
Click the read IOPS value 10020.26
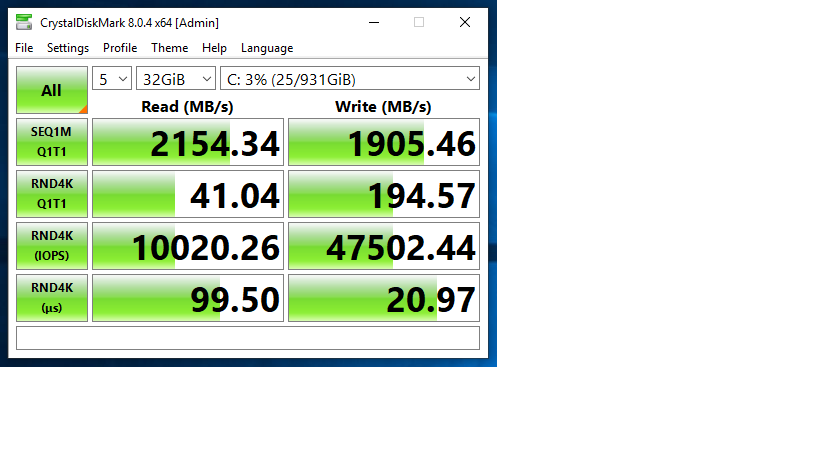click(188, 246)
